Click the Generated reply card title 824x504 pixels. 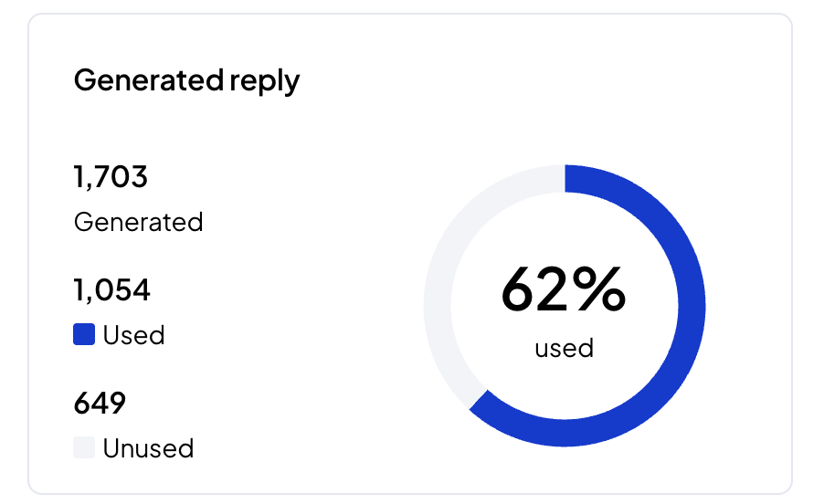click(186, 81)
